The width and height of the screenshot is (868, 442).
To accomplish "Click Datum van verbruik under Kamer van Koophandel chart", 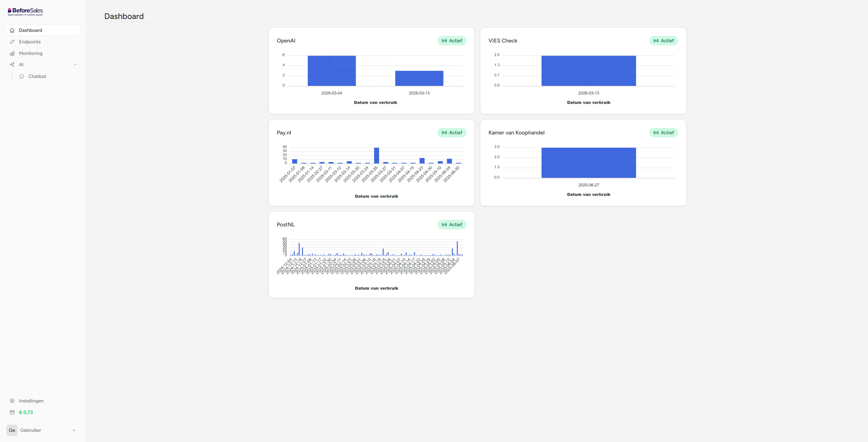I will (x=589, y=194).
